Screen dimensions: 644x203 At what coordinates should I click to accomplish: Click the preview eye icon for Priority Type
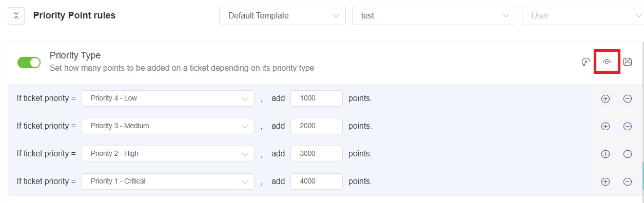click(607, 62)
